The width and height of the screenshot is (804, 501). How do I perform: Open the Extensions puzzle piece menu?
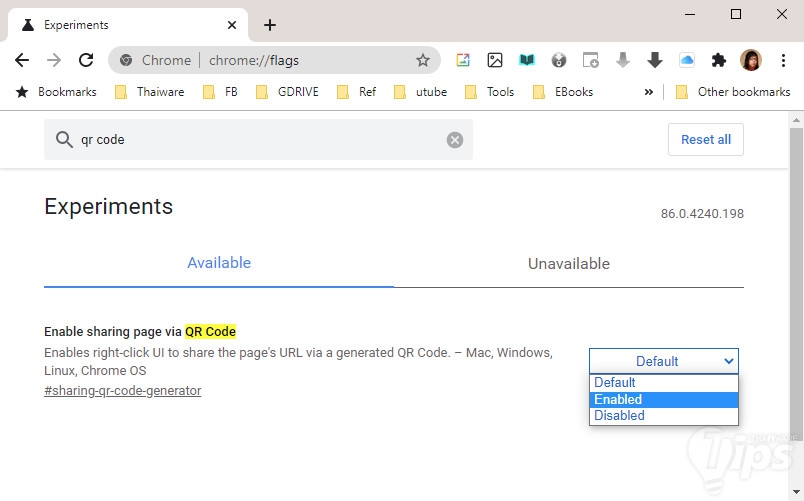tap(719, 61)
